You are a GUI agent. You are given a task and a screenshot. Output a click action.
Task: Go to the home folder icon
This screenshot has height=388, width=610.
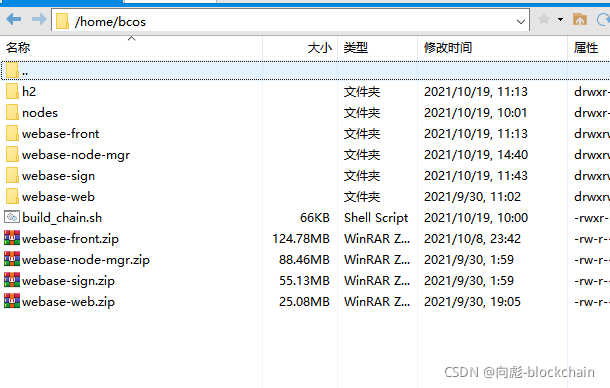[x=580, y=19]
